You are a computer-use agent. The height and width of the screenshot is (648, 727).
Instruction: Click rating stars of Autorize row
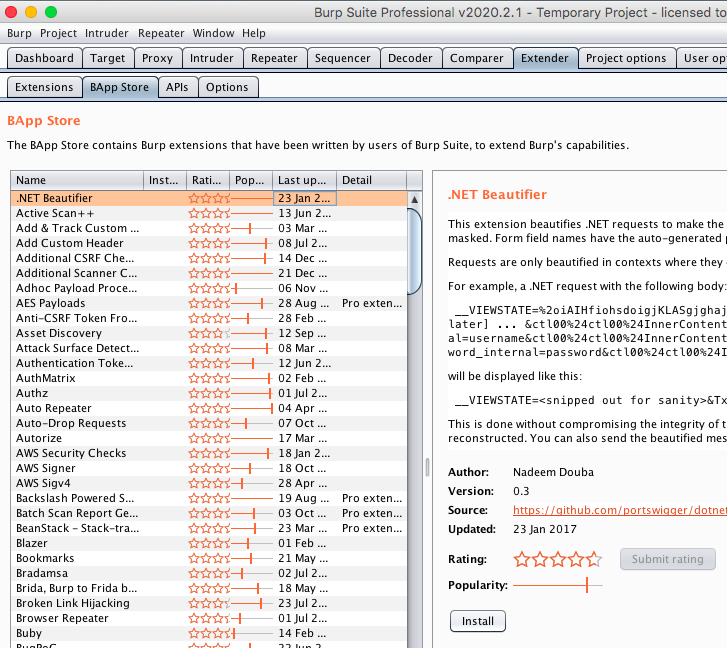point(209,438)
